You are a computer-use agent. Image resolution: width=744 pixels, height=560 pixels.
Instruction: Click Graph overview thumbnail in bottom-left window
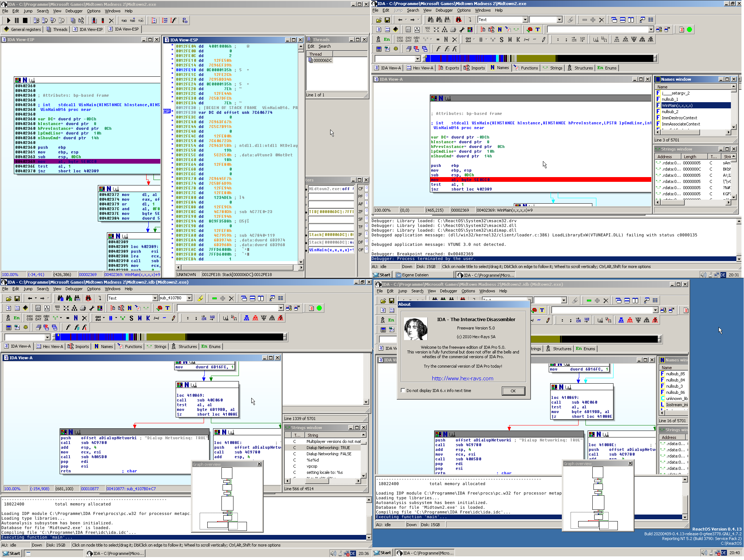point(227,498)
